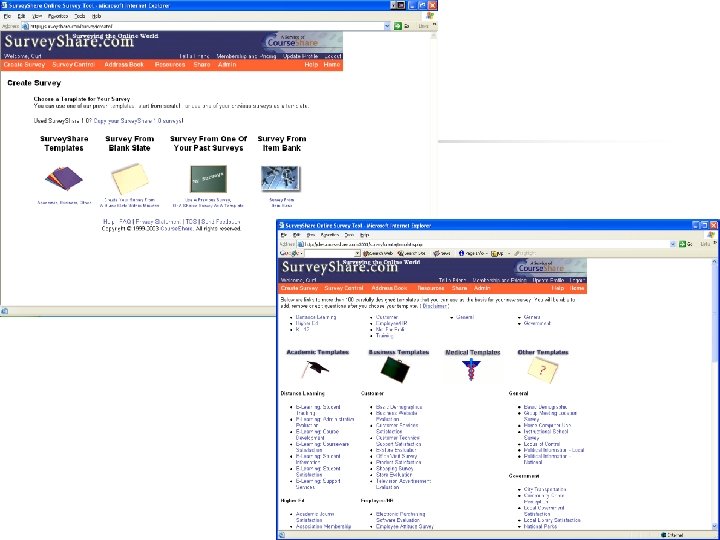Image resolution: width=720 pixels, height=540 pixels.
Task: Open Edit menu in front window
Action: (x=297, y=235)
